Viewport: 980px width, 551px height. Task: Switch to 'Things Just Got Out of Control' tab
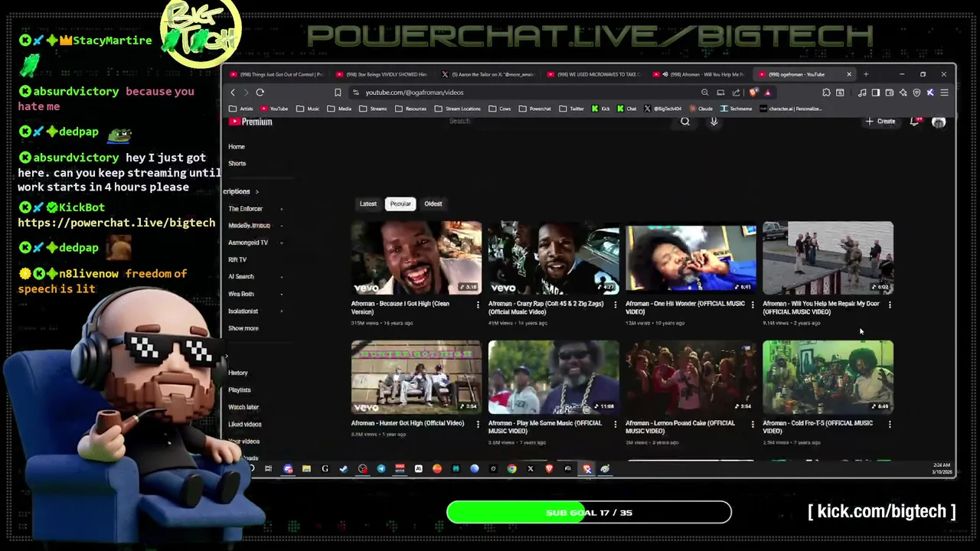coord(276,74)
